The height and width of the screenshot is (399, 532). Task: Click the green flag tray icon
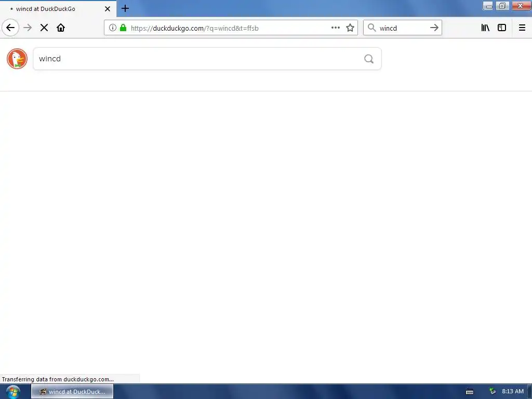[493, 392]
